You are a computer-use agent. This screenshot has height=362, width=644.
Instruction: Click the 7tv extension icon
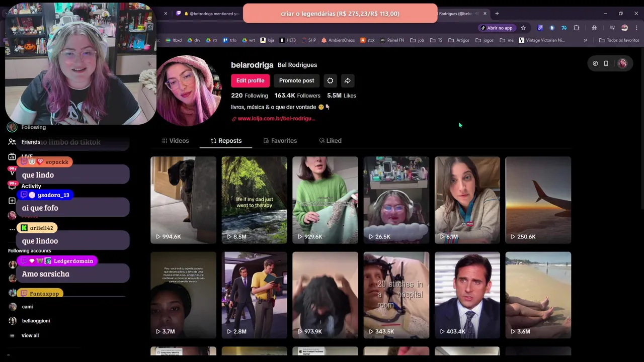[564, 28]
